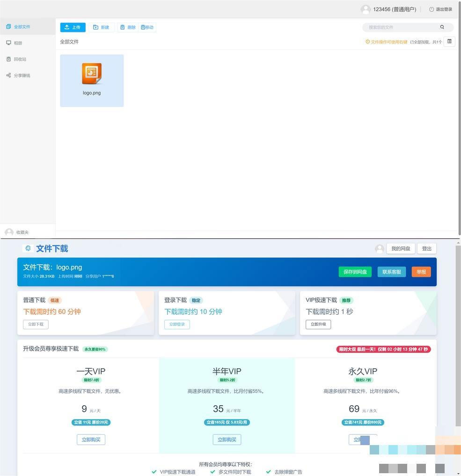Click the 退出登录 logout link
The image size is (461, 476).
click(x=441, y=8)
